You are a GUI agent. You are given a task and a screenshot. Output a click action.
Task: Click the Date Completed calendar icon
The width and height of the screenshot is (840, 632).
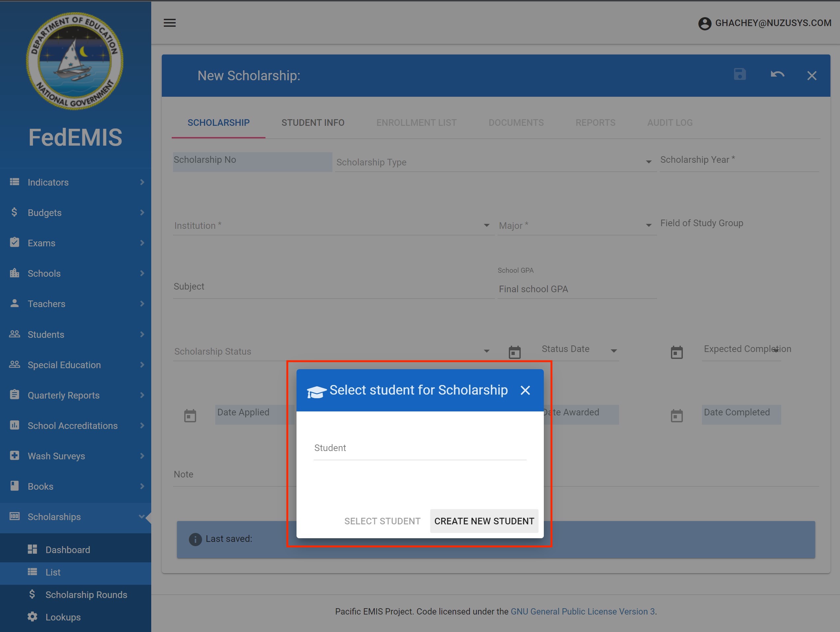pos(676,415)
